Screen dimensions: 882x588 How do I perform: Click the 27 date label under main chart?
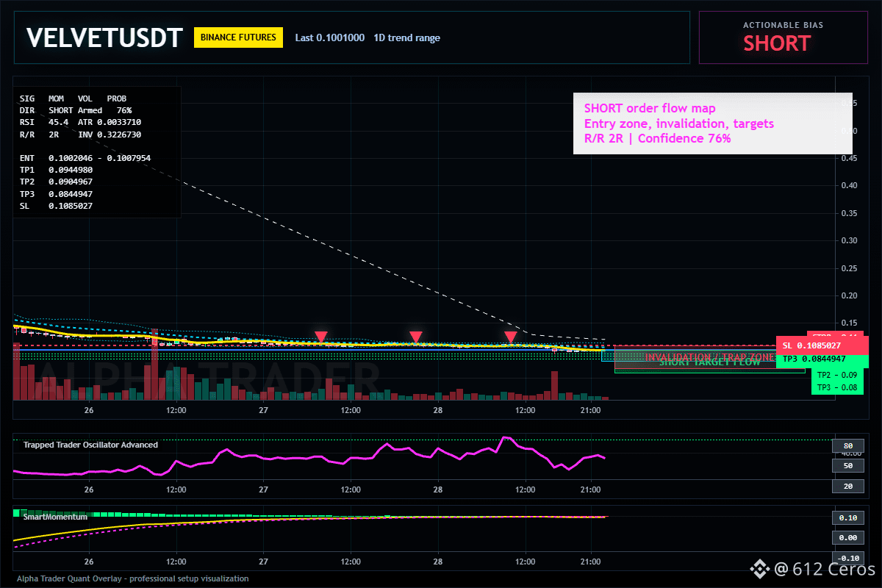[x=263, y=410]
